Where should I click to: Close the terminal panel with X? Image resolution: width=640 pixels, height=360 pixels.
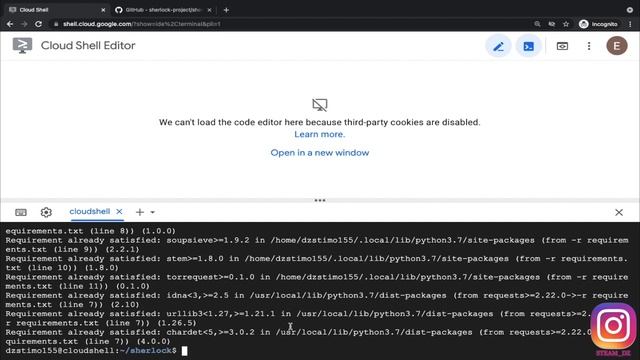pos(619,212)
